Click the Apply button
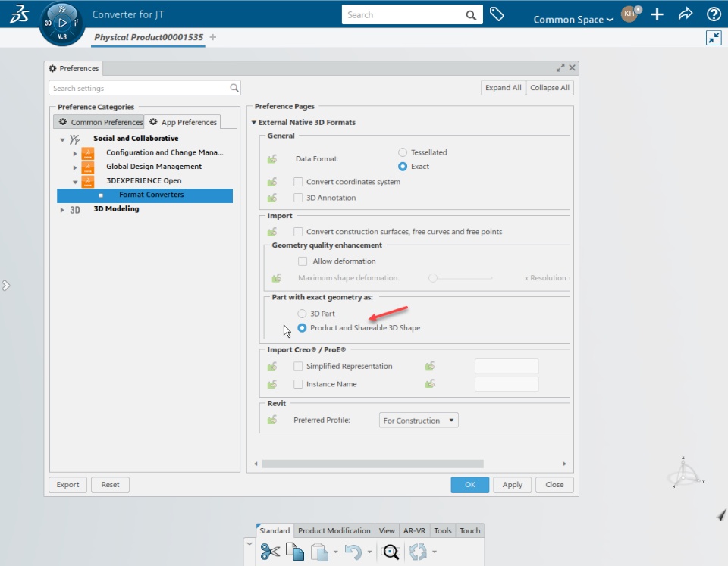 tap(512, 484)
